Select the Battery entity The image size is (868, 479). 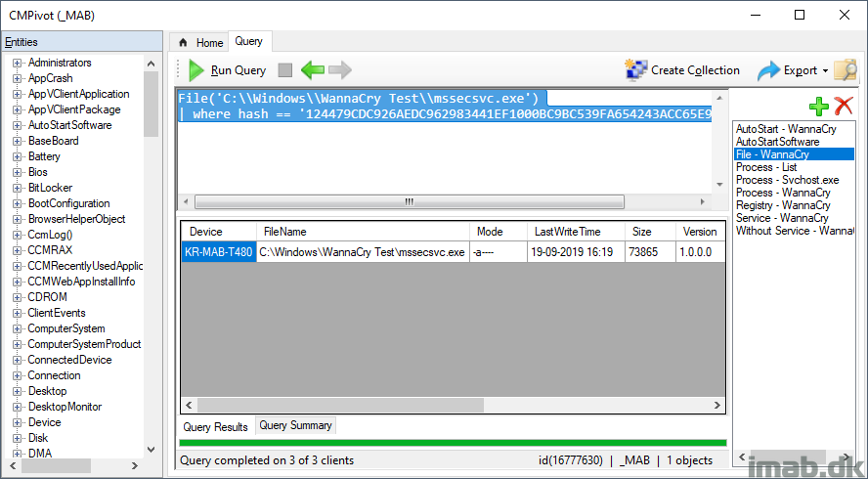click(x=44, y=156)
